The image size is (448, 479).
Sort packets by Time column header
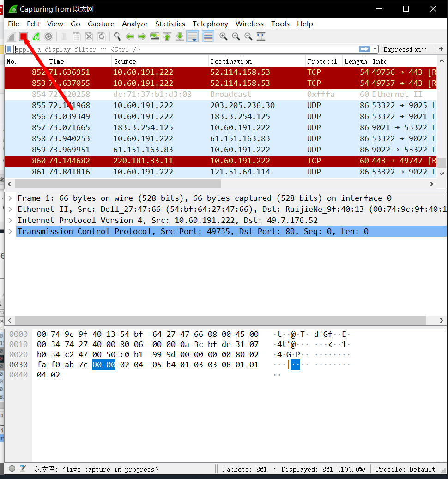click(x=79, y=61)
